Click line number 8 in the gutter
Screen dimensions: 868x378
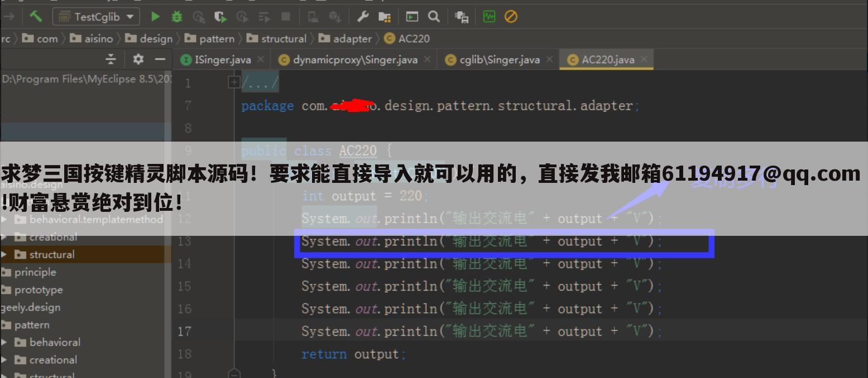(x=188, y=128)
